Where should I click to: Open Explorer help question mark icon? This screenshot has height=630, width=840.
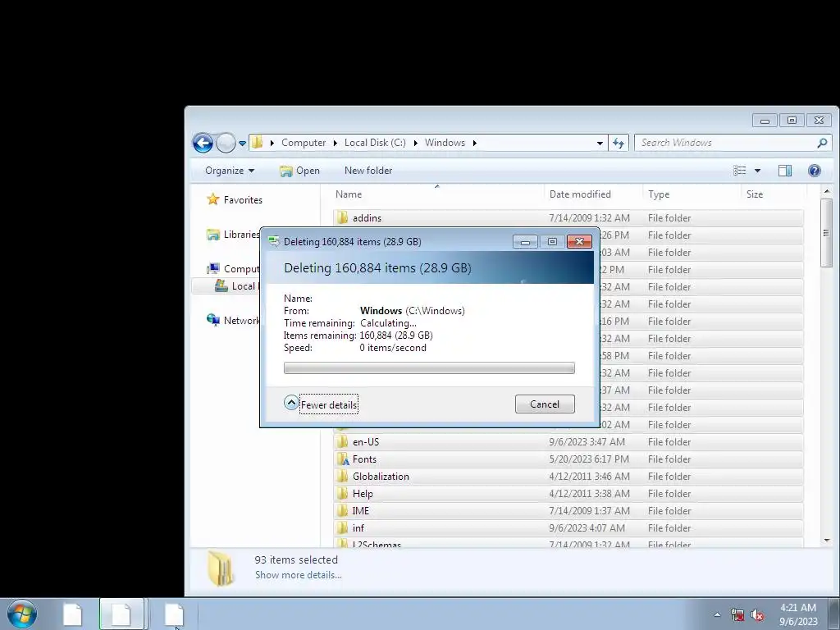click(x=815, y=171)
